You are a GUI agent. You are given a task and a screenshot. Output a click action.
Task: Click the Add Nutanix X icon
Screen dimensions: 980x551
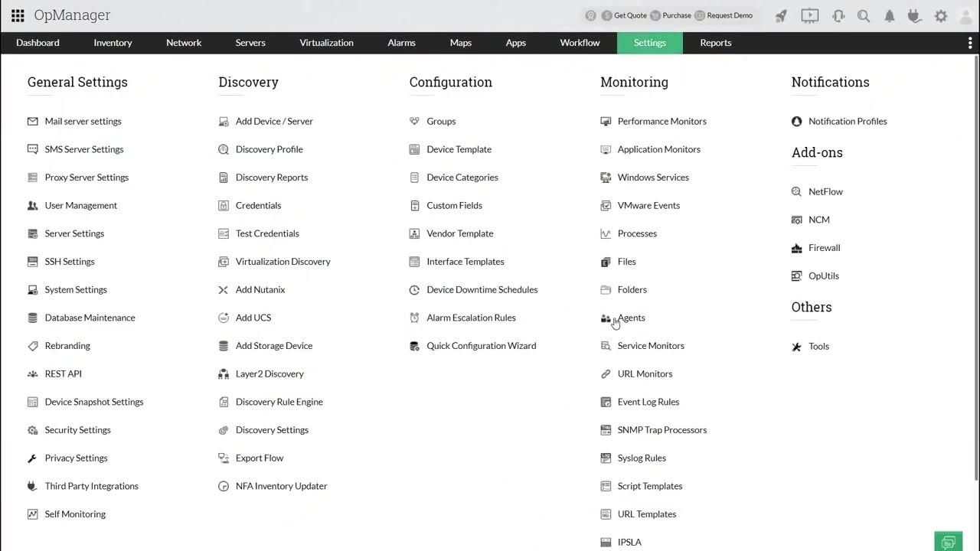pos(224,289)
